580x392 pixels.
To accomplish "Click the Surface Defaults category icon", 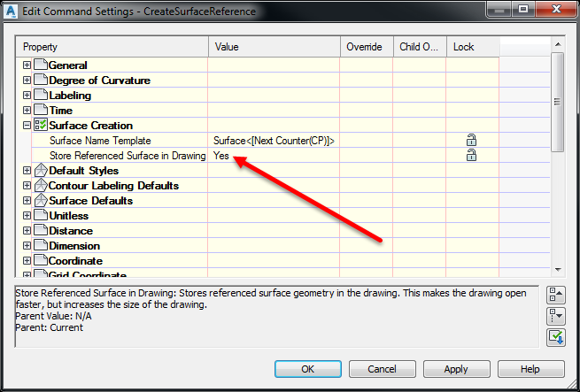I will tap(41, 201).
